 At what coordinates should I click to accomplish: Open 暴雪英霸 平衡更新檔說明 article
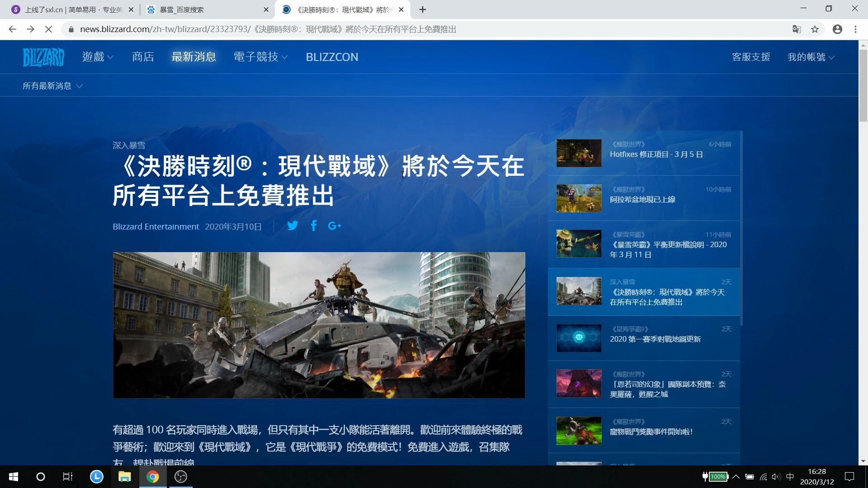[x=668, y=249]
